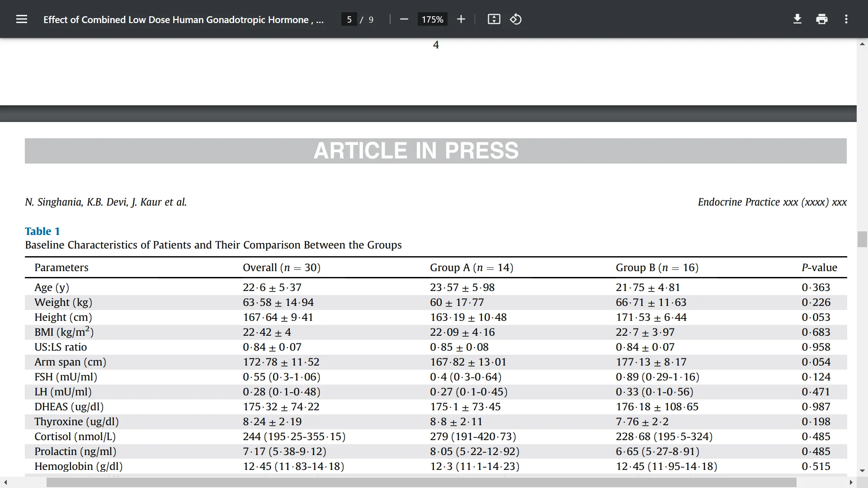This screenshot has height=488, width=868.
Task: Click the authors line N. Singhania et al.
Action: pyautogui.click(x=106, y=202)
